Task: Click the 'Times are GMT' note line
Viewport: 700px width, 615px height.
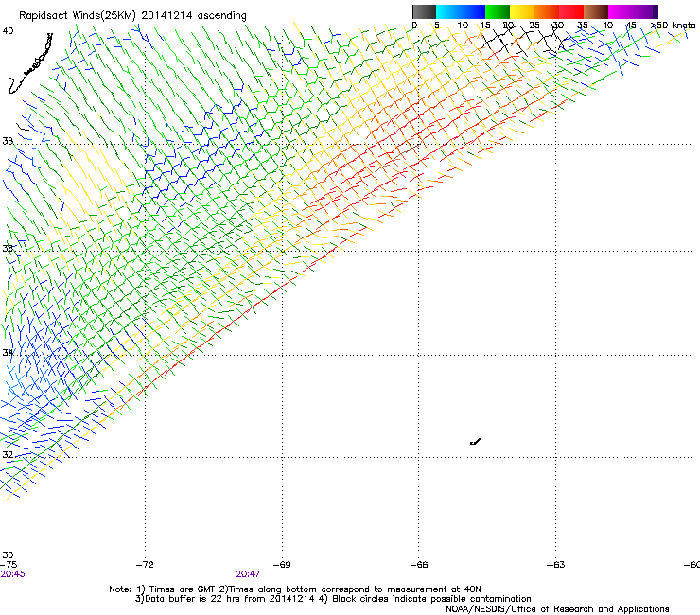Action: point(295,589)
